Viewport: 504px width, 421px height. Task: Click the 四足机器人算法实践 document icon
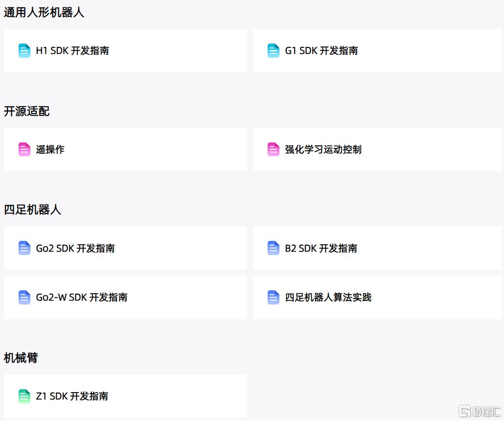coord(273,297)
